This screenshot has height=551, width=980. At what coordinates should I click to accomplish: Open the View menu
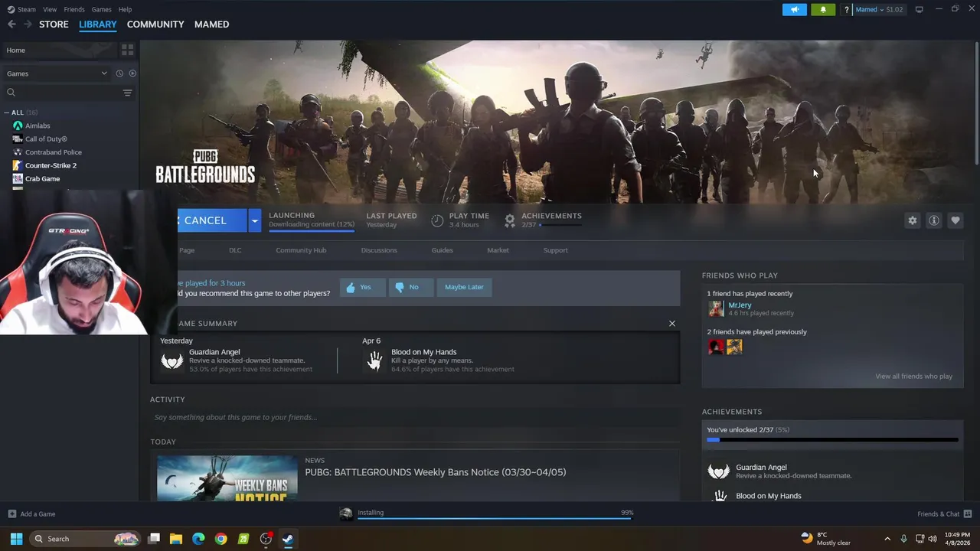point(50,9)
